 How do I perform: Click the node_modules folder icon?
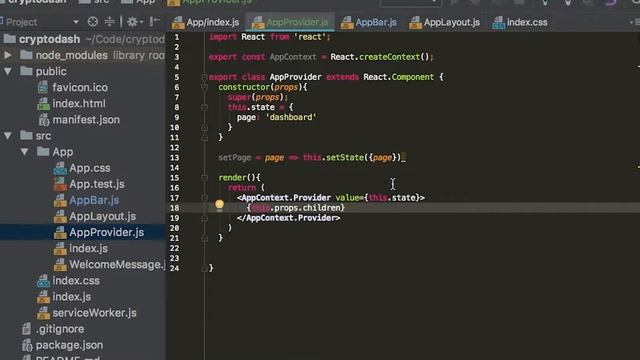point(26,55)
